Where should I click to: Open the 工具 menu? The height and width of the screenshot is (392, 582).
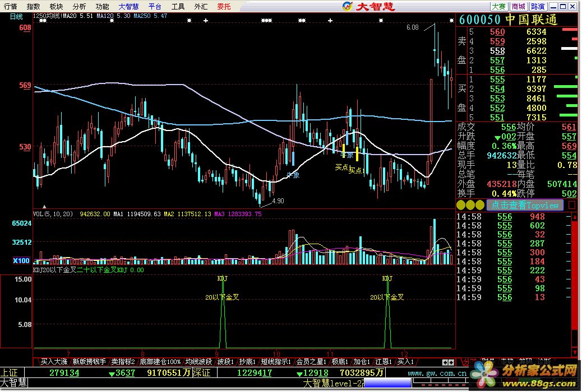pyautogui.click(x=178, y=6)
